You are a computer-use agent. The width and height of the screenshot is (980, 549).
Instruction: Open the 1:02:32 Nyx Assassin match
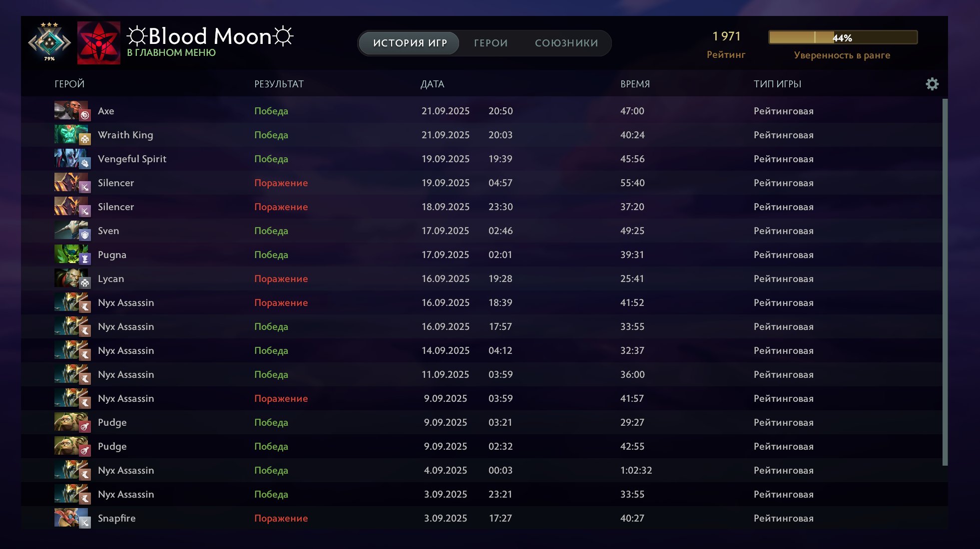coord(636,470)
